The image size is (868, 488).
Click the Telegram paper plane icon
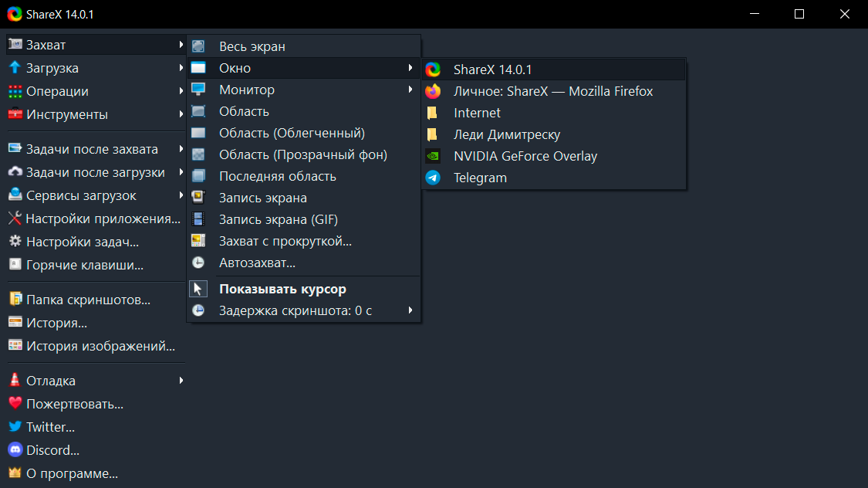pos(433,178)
